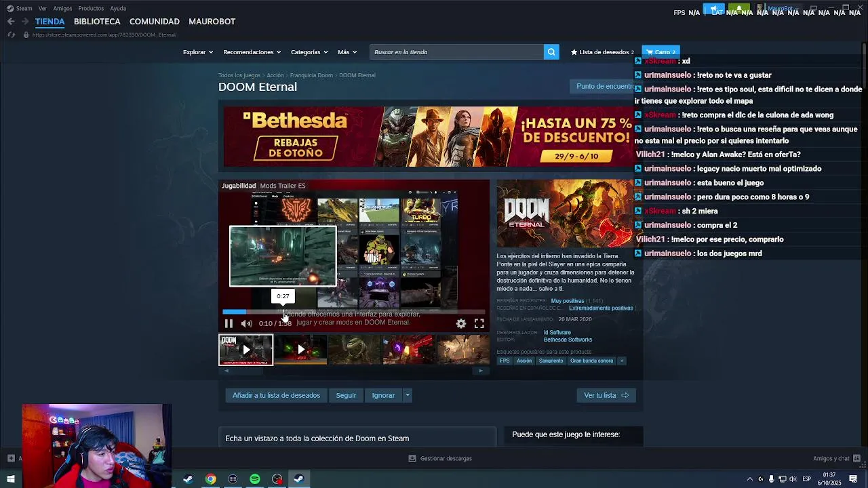This screenshot has width=868, height=488.
Task: Select the Sangriento tag
Action: pyautogui.click(x=551, y=361)
